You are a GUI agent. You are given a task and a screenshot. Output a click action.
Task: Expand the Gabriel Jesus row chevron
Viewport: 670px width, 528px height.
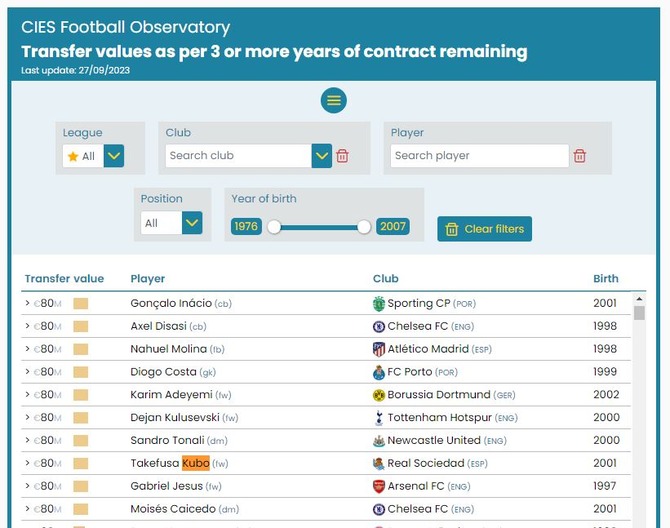(27, 486)
